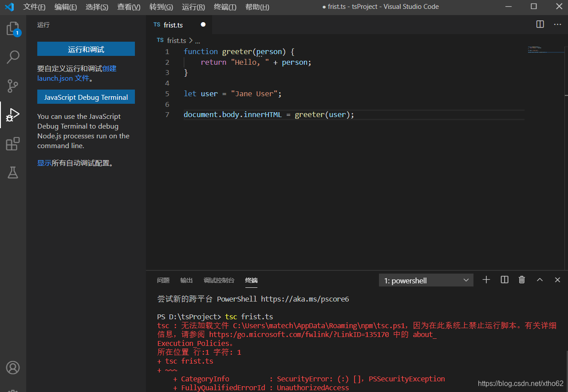Expand the breadcrumb ellipsis after frist.ts
Screen dimensions: 568x392
coord(198,40)
